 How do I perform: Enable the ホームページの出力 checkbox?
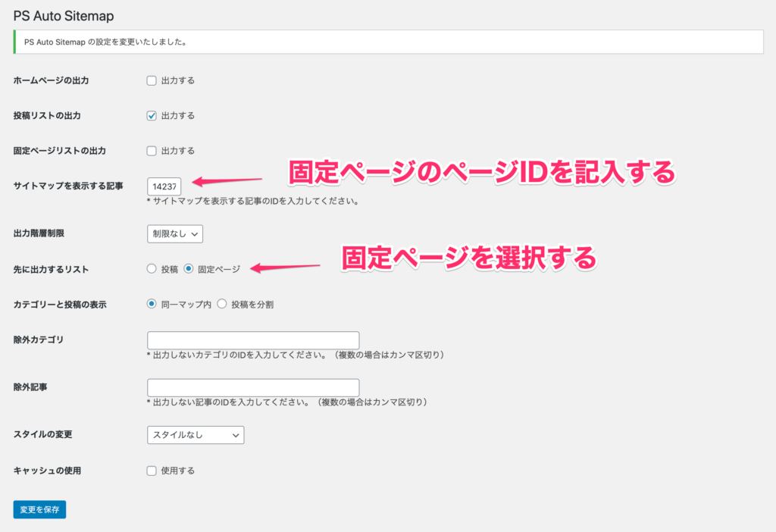(x=152, y=80)
